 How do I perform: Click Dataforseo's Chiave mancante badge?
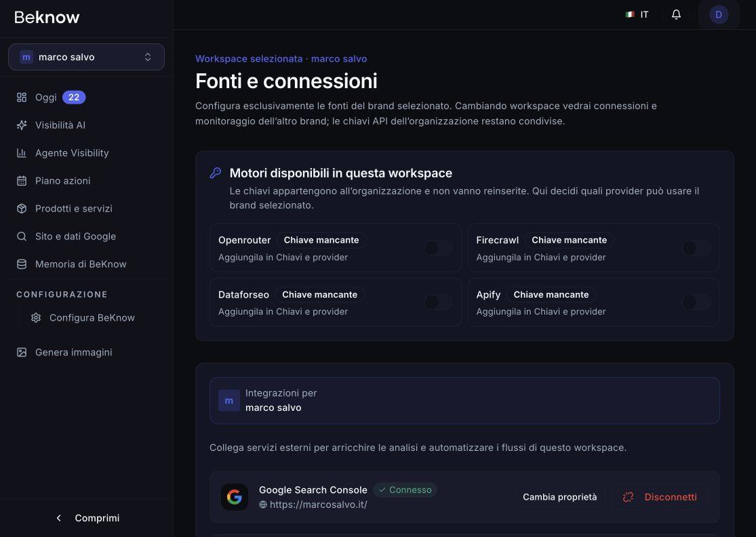(319, 294)
